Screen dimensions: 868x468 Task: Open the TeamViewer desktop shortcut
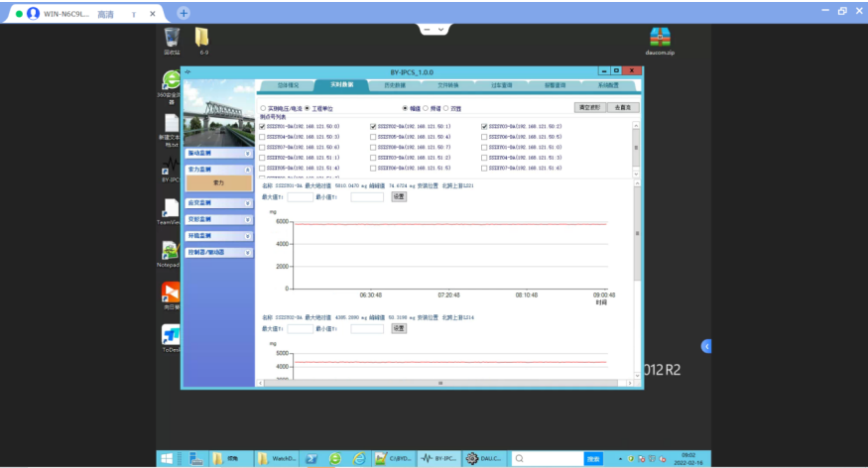click(x=171, y=209)
